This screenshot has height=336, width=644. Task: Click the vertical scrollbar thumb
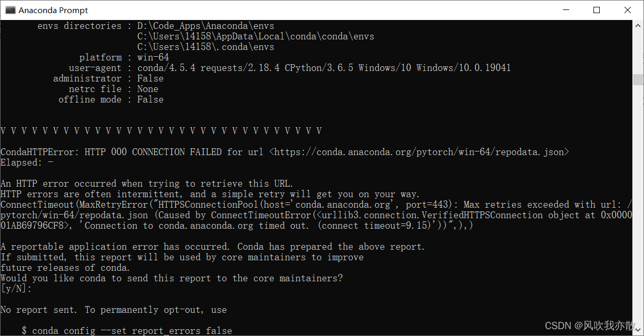coord(638,79)
